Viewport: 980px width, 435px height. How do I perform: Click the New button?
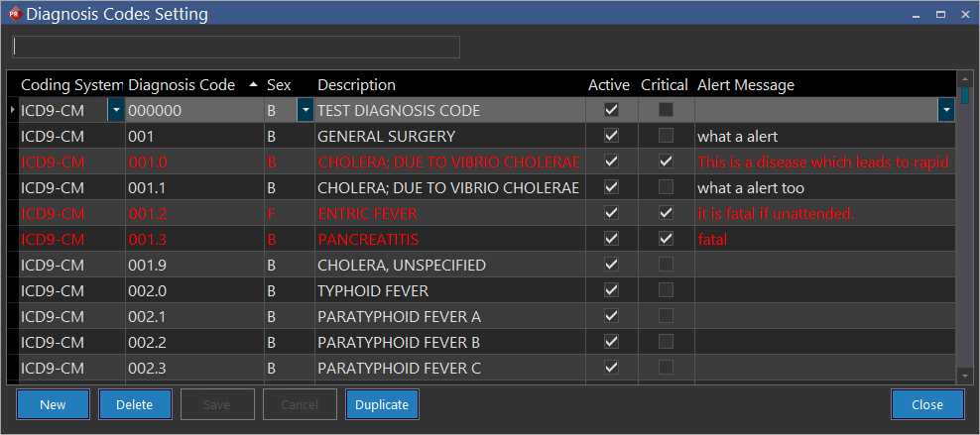point(53,405)
